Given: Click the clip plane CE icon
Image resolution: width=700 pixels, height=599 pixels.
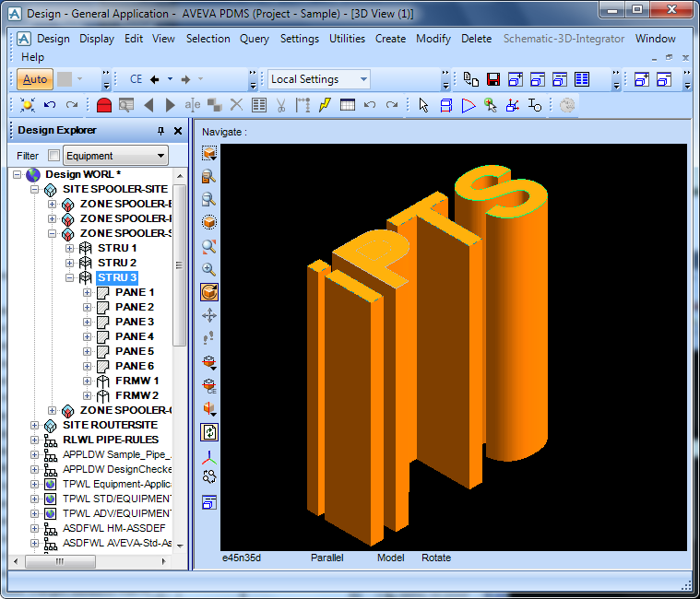Looking at the screenshot, I should click(x=209, y=385).
